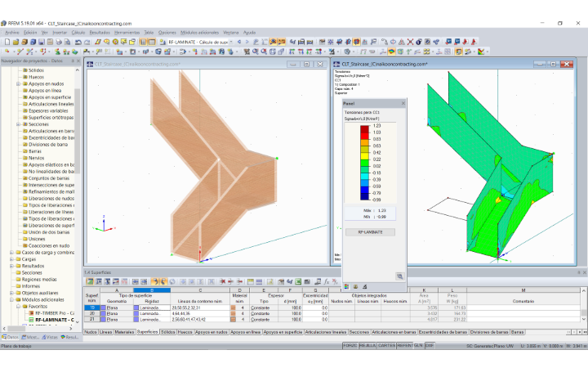Viewport: 588px width, 368px height.
Task: Expand the Resultados tree node
Action: 11,267
